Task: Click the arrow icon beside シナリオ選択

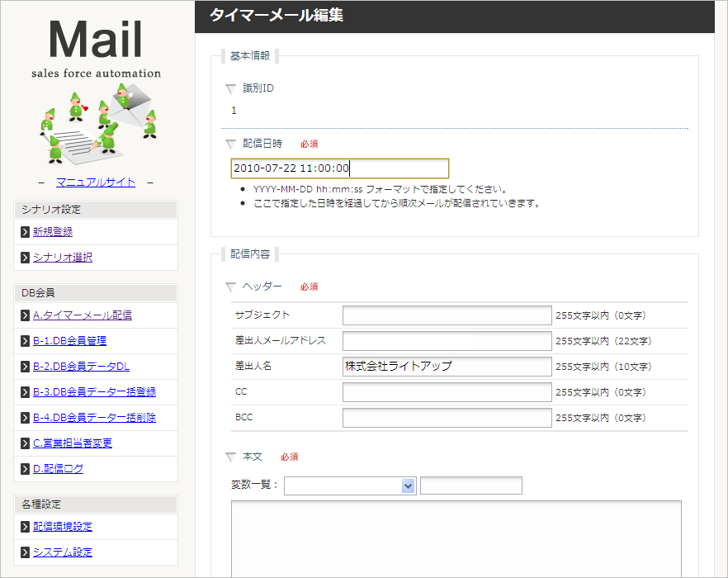Action: click(26, 258)
